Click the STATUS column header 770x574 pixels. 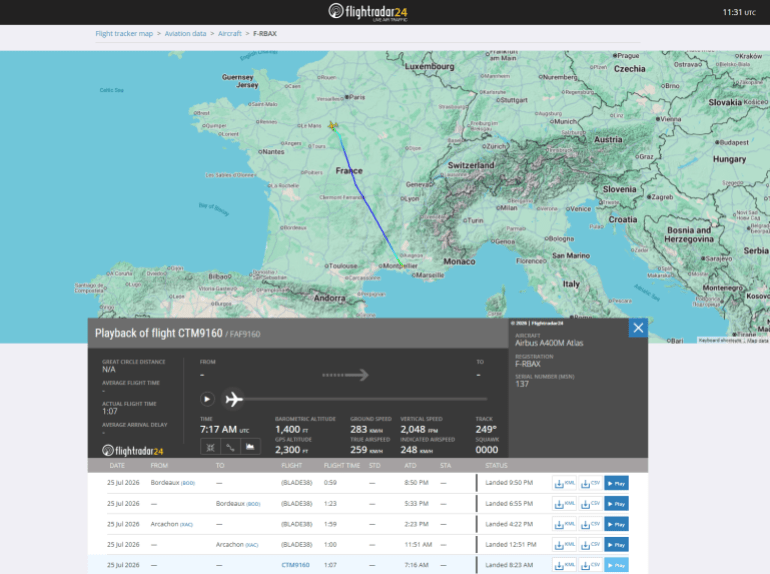click(x=496, y=465)
